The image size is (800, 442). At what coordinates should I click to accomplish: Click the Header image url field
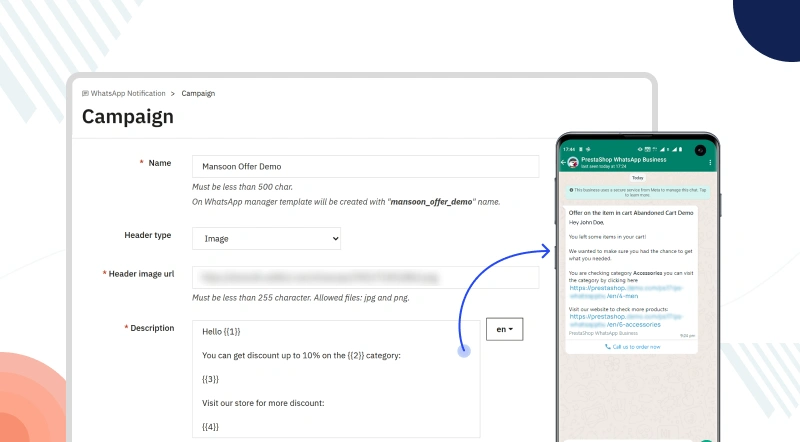[x=365, y=277]
